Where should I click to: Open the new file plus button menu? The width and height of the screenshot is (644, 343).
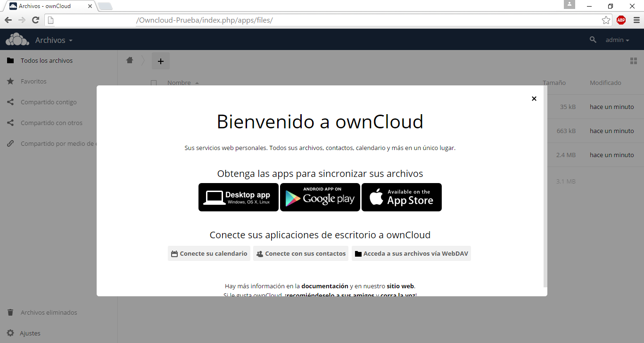[160, 61]
